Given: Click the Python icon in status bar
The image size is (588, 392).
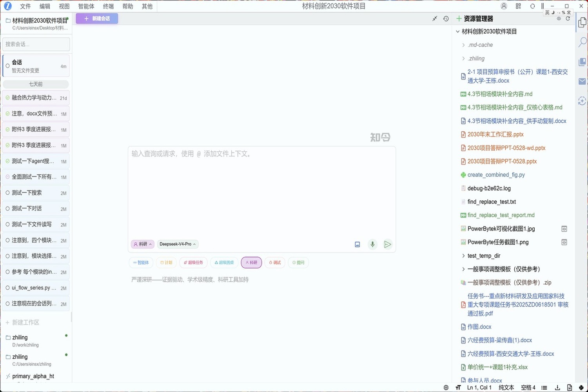Looking at the screenshot, I should 581,388.
